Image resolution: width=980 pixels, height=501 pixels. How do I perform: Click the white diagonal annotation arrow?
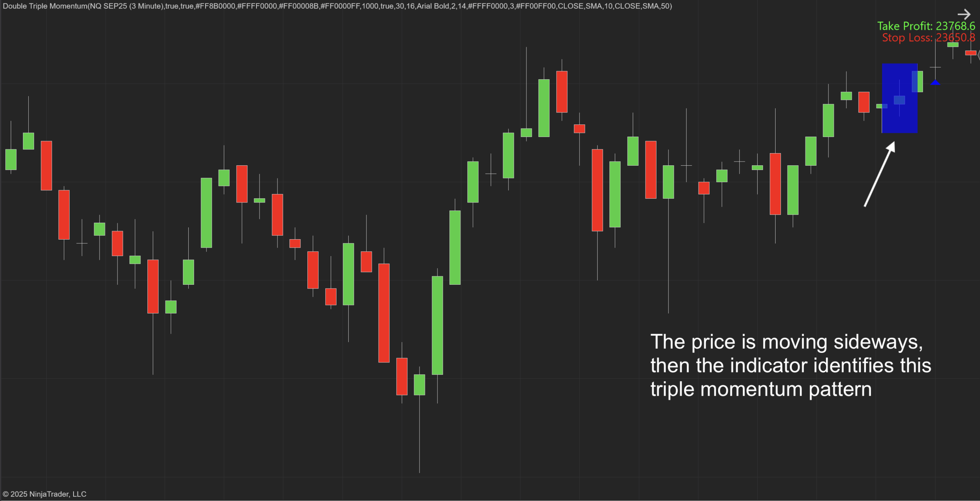tap(880, 174)
